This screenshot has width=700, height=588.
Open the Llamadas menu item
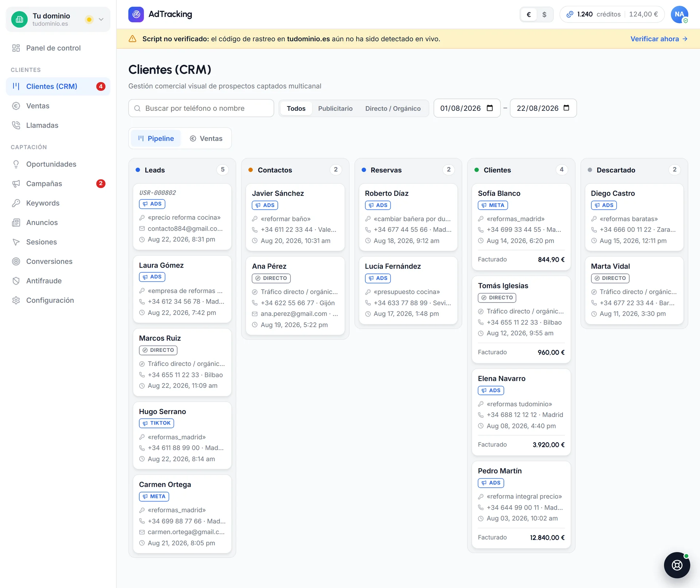click(58, 125)
